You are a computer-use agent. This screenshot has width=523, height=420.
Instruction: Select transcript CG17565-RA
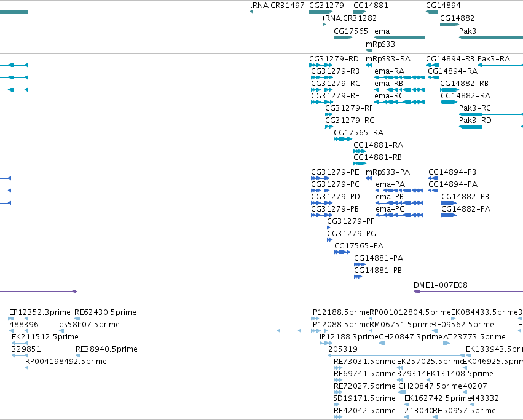(343, 139)
